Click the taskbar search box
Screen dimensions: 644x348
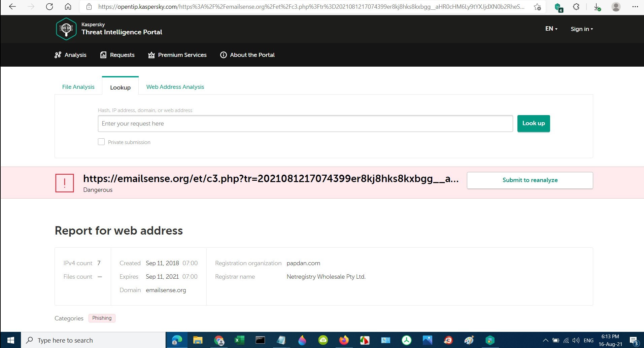tap(93, 340)
